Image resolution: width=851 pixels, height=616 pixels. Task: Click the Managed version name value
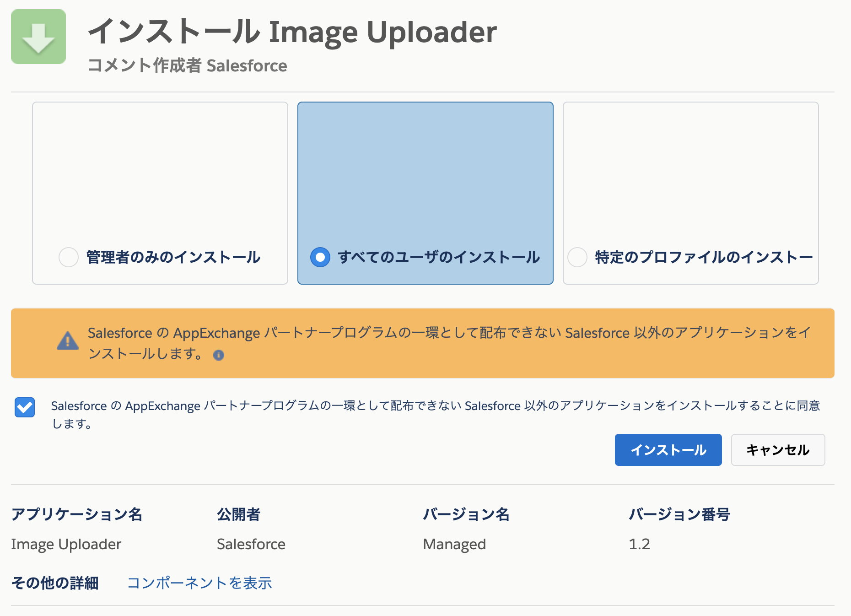454,544
